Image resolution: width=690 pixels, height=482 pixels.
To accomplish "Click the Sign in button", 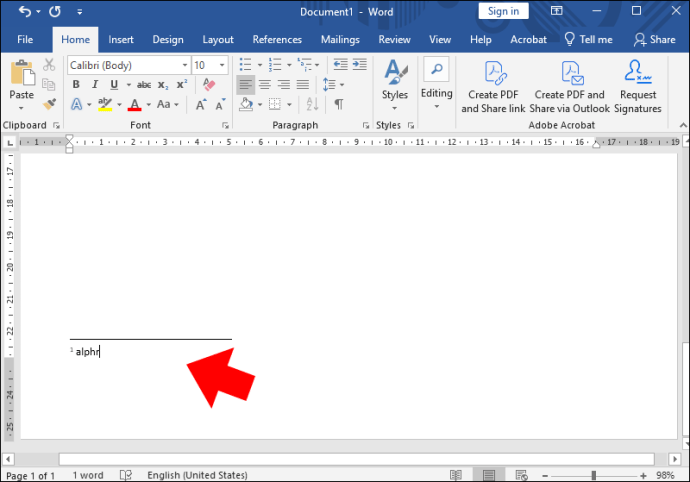I will 503,11.
